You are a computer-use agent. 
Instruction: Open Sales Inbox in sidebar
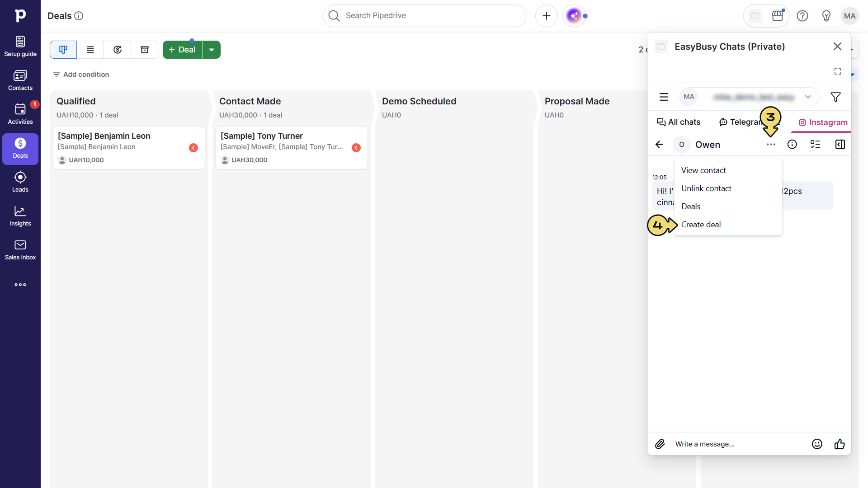click(x=20, y=250)
